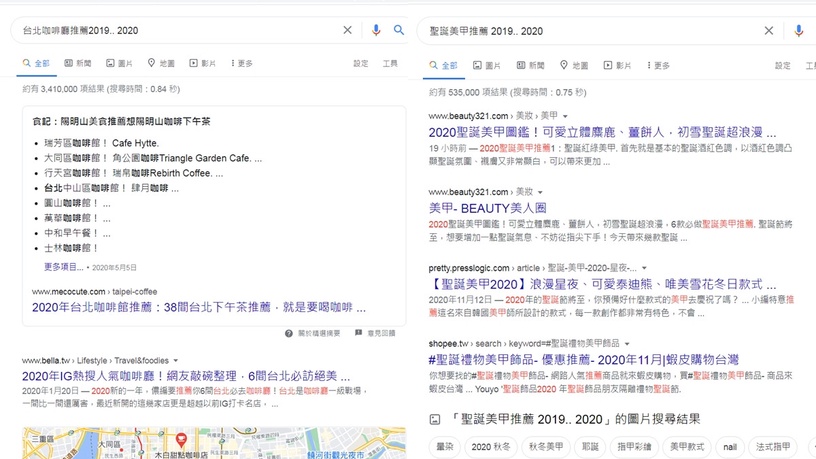Expand arrow beside shopee.tw URL
The width and height of the screenshot is (816, 459).
(x=627, y=344)
